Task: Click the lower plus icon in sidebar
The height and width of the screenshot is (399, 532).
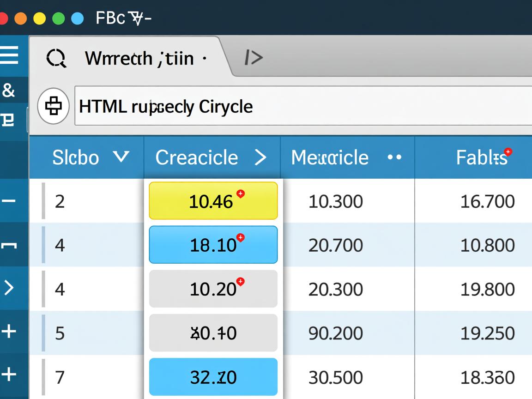Action: click(9, 374)
